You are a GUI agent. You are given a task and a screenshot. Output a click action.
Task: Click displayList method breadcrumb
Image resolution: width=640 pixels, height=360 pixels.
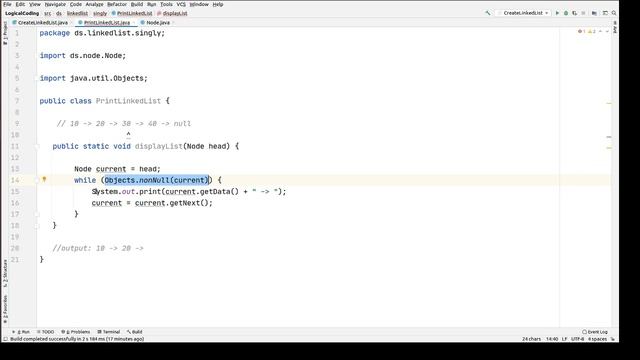point(172,13)
